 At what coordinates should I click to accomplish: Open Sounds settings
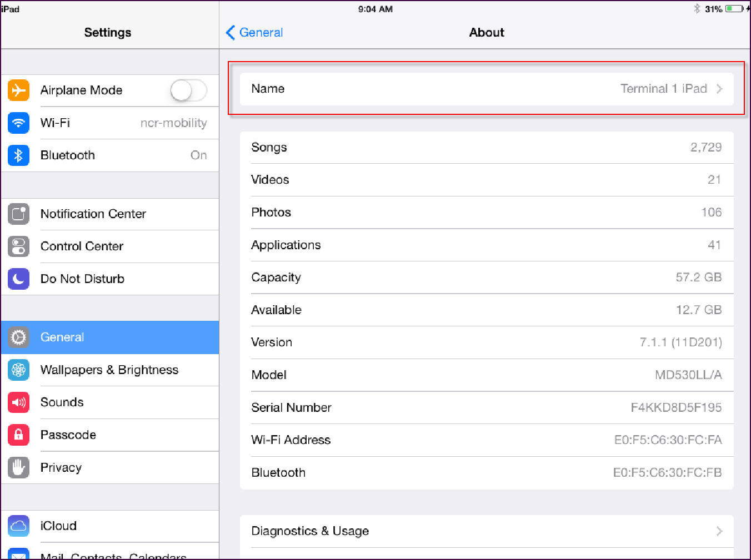tap(110, 402)
